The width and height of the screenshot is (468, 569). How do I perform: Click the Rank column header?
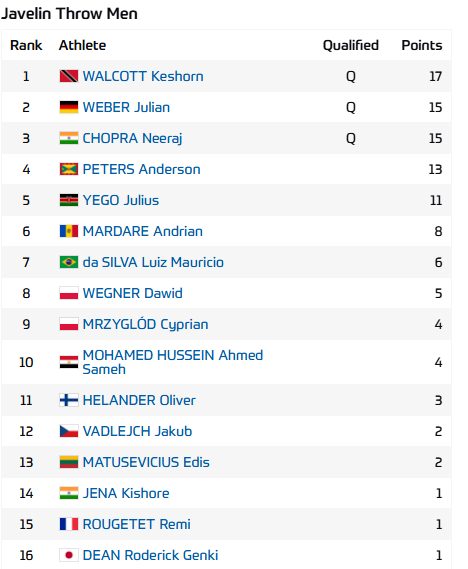26,45
